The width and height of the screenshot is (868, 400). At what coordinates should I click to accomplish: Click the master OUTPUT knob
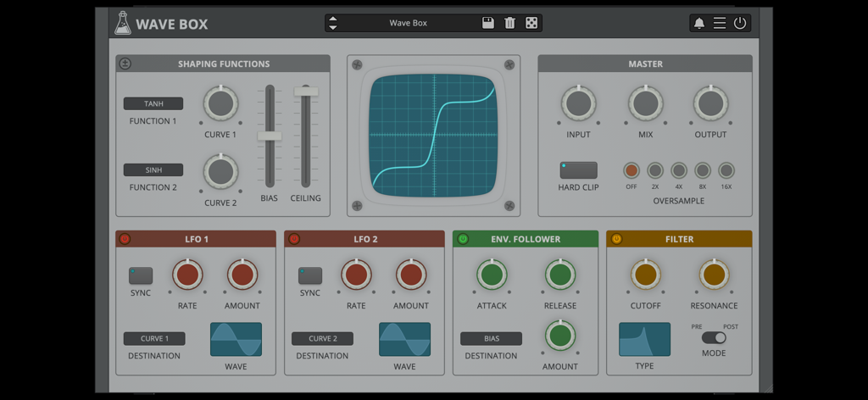[711, 103]
